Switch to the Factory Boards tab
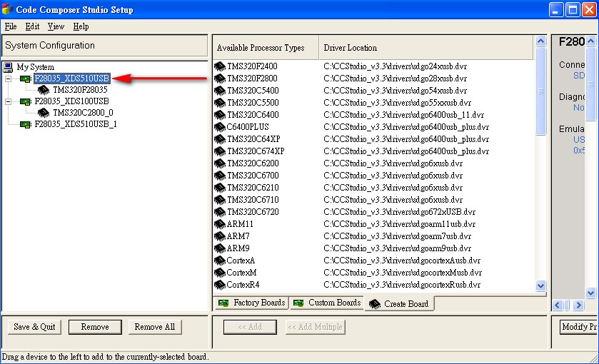Screen dimensions: 599x364 (251, 303)
